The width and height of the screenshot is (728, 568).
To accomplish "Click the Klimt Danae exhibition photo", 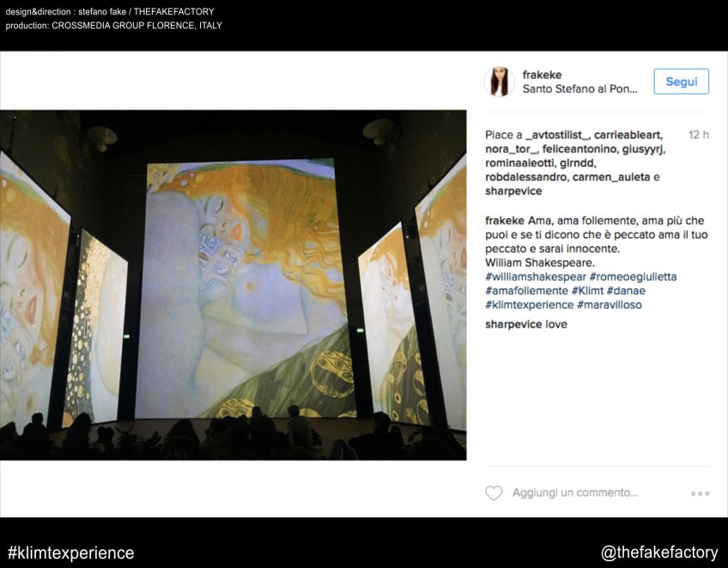I will click(x=233, y=285).
